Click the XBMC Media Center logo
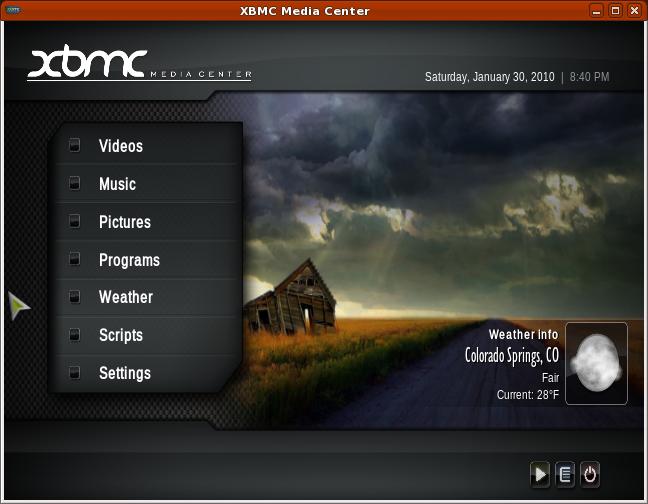Screen dimensions: 648x504 [139, 62]
